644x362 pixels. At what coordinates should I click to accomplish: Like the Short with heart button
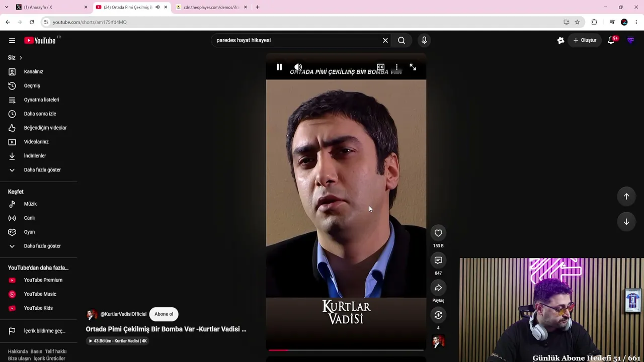tap(438, 233)
